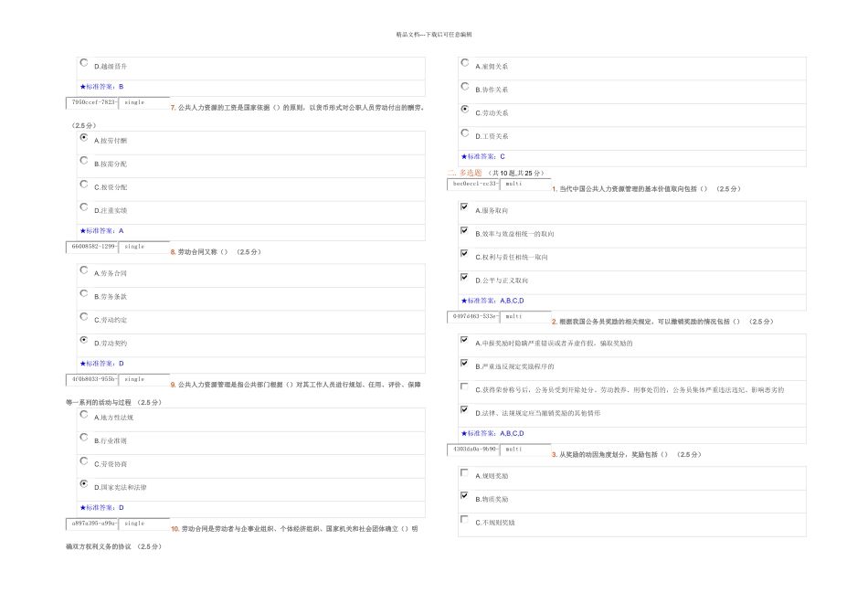
Task: Select radio option A.按劳付酬
Action: tap(83, 137)
